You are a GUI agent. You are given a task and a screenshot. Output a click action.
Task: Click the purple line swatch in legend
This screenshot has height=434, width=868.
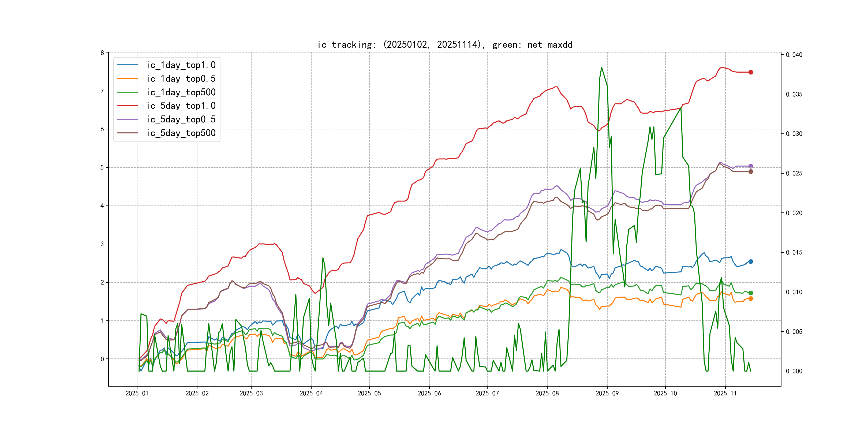128,119
